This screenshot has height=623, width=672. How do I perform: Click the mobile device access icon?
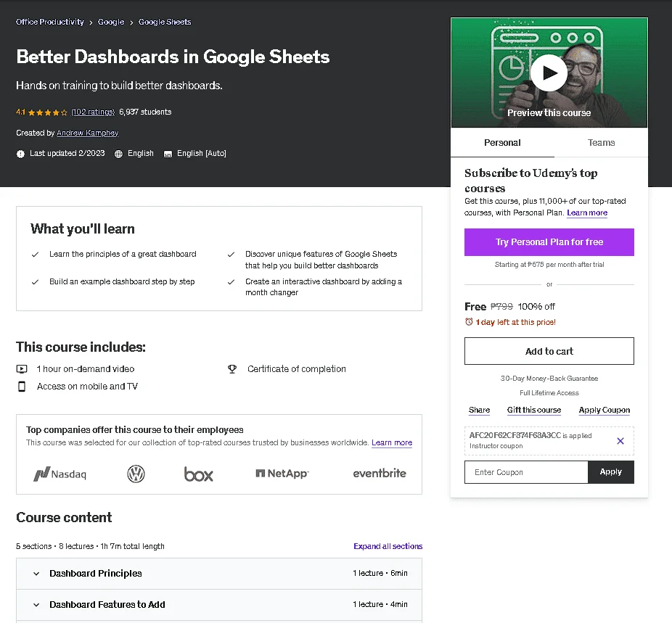click(x=22, y=387)
